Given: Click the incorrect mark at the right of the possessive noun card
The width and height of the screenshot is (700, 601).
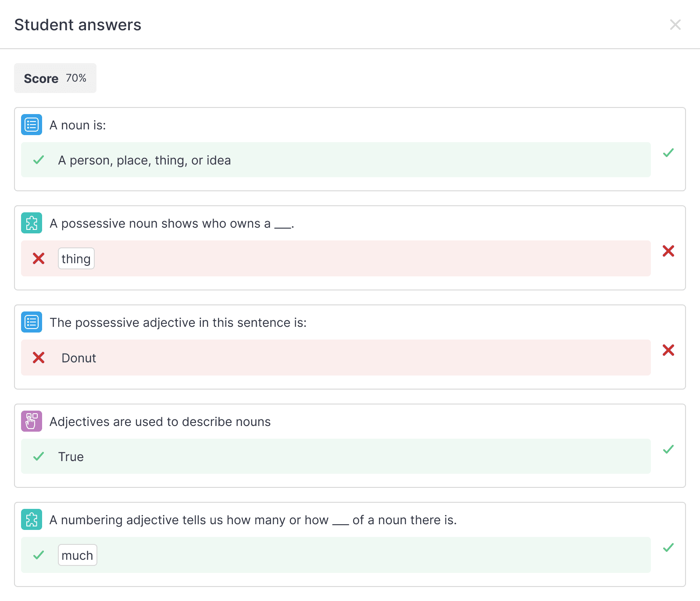Looking at the screenshot, I should [x=668, y=251].
